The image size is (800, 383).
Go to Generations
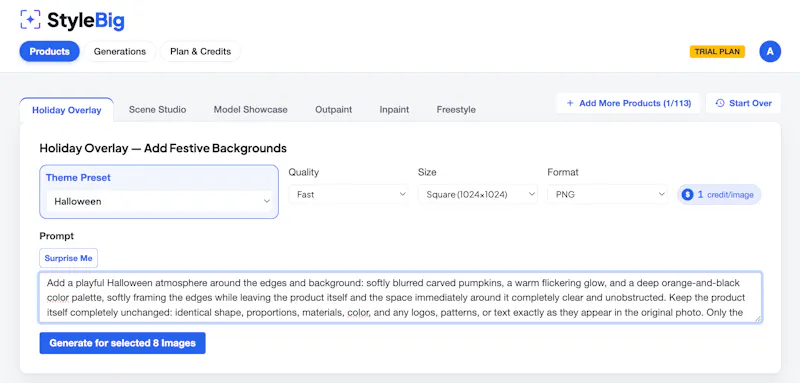point(120,52)
